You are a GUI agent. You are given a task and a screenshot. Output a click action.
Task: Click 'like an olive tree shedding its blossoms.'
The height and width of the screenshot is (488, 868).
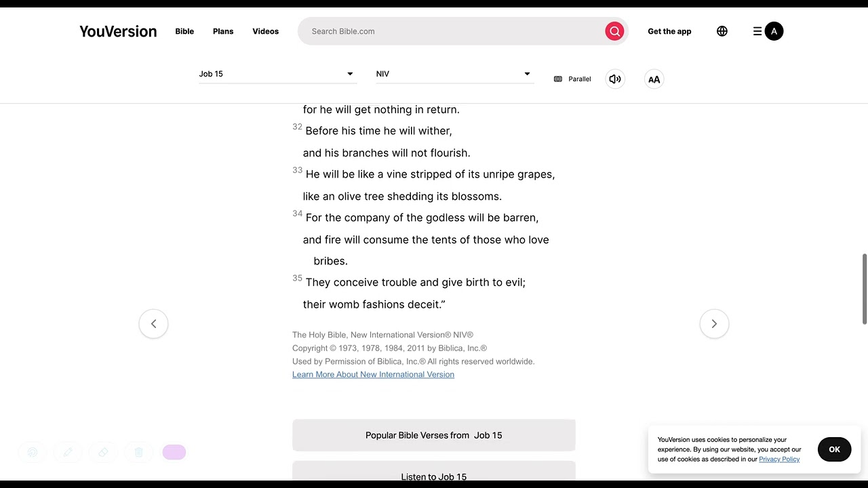(x=402, y=197)
